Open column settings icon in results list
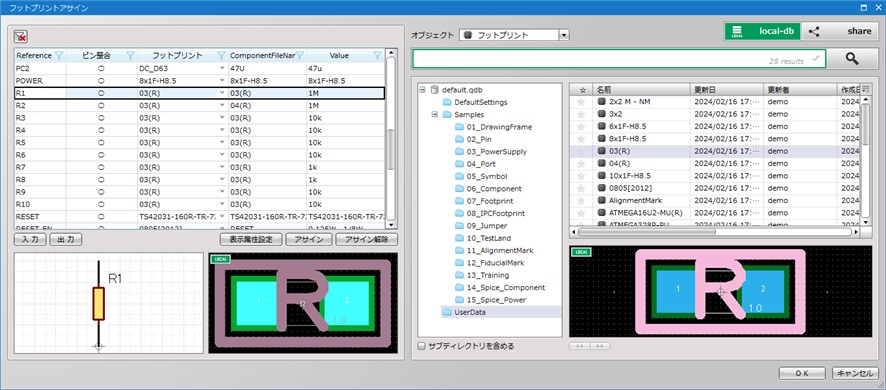This screenshot has height=390, width=886. [866, 89]
